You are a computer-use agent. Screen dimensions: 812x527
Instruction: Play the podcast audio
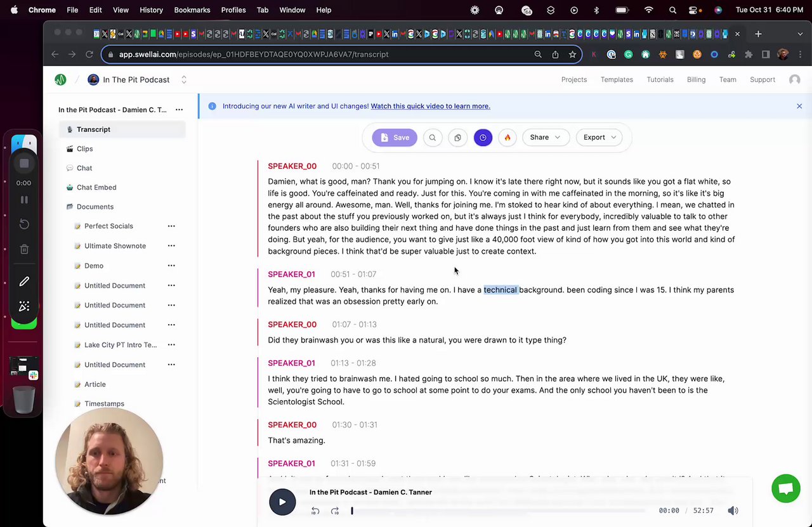[x=282, y=502]
